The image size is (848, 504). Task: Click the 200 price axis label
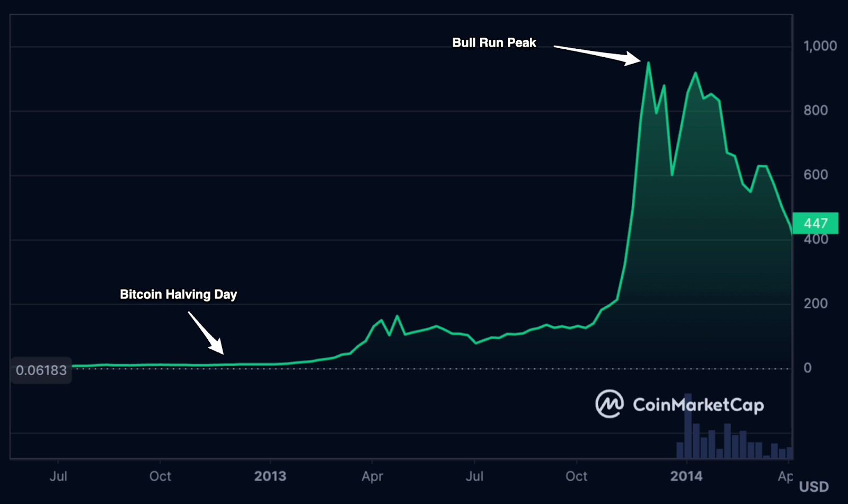[816, 304]
